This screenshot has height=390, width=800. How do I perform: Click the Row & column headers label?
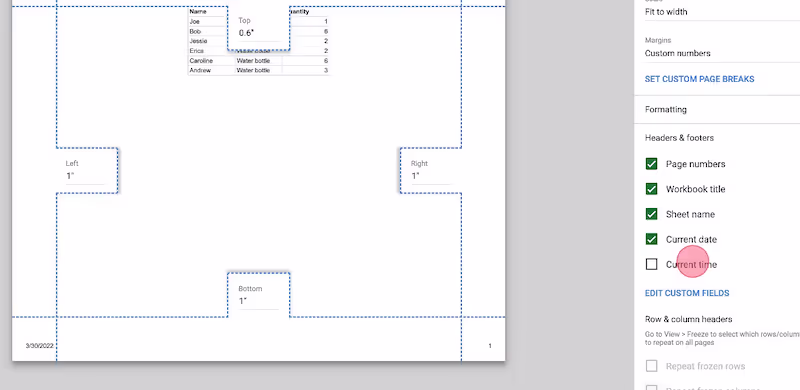click(x=688, y=319)
